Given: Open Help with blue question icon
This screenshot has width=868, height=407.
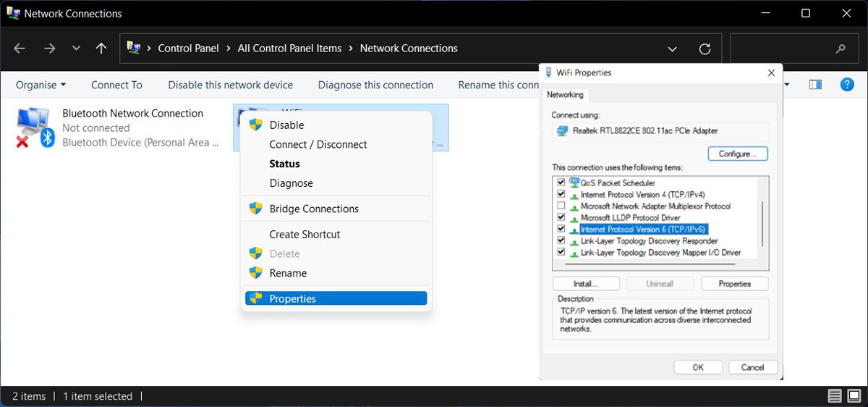Looking at the screenshot, I should 847,85.
